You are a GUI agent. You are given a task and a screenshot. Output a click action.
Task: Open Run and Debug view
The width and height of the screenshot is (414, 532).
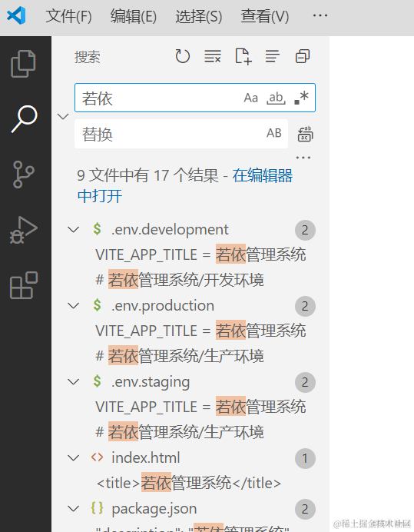click(23, 230)
